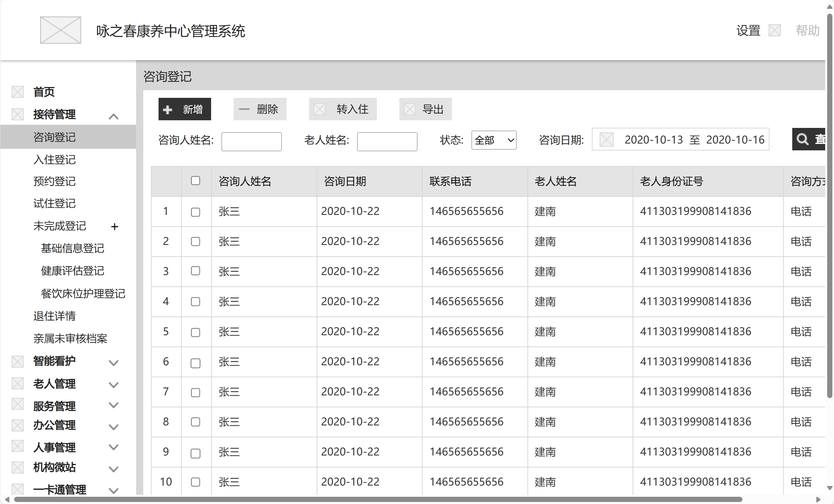This screenshot has height=504, width=834.
Task: Click the 删除 button
Action: 260,109
